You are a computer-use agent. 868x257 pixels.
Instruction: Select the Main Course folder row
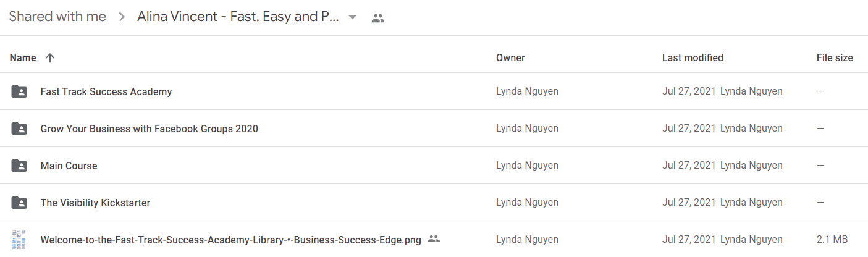[x=434, y=166]
